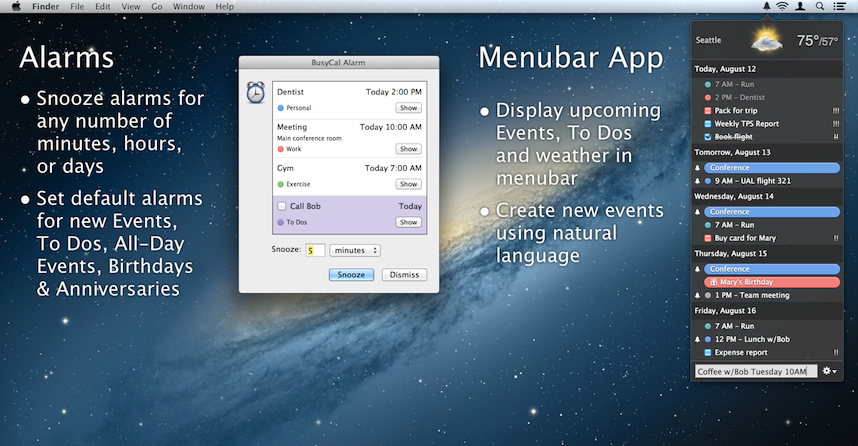This screenshot has height=446, width=858.
Task: Select the Mary's Birthday banner
Action: [x=772, y=282]
